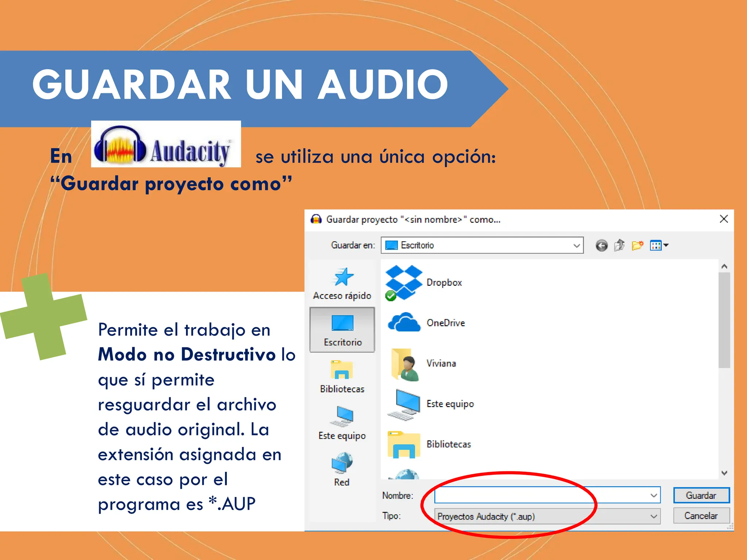Screen dimensions: 747x560
Task: Click the file list scrollbar down arrow
Action: pos(724,473)
